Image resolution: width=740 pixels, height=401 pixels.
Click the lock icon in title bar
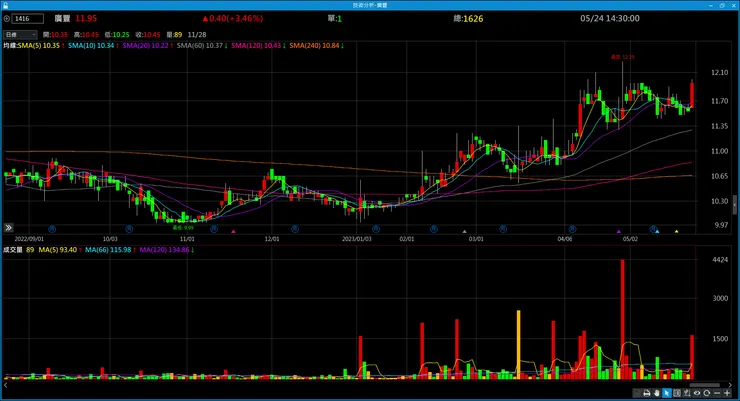tap(5, 5)
